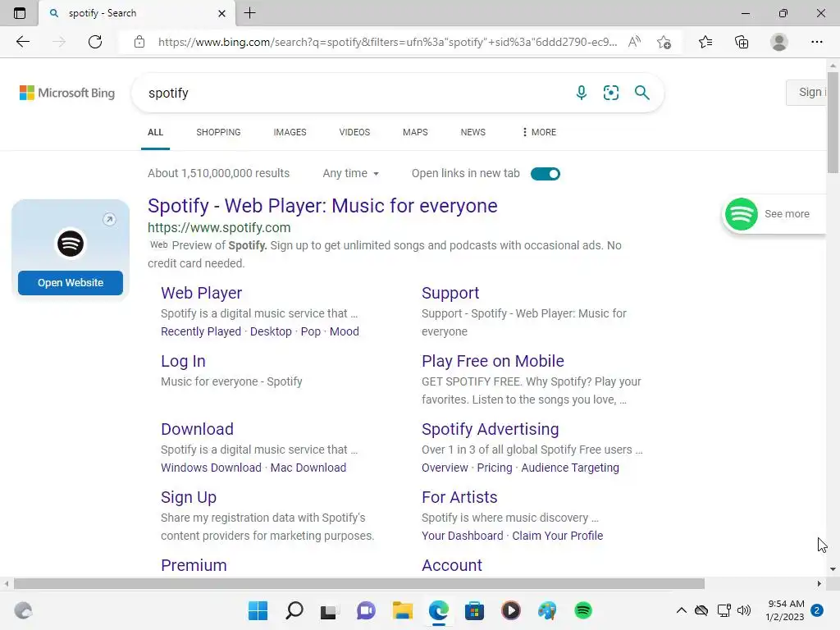Click the horizontal scrollbar thumb
The height and width of the screenshot is (630, 840).
(359, 583)
